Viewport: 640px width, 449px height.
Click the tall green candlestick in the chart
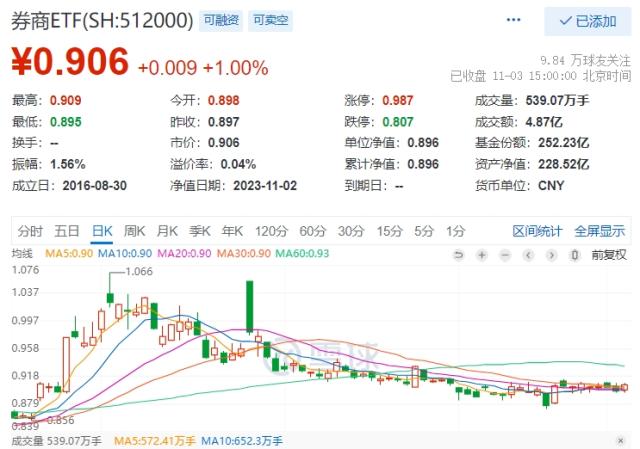click(x=249, y=306)
